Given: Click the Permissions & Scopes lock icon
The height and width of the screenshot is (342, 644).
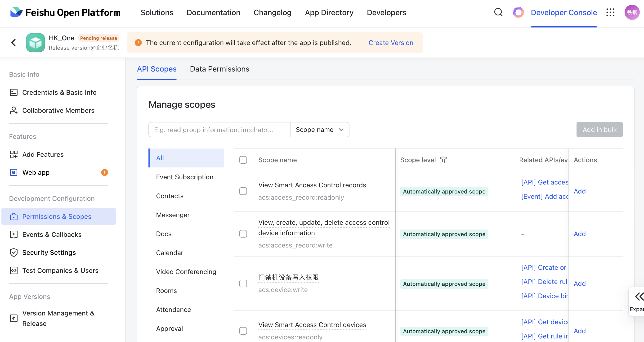Looking at the screenshot, I should (13, 216).
